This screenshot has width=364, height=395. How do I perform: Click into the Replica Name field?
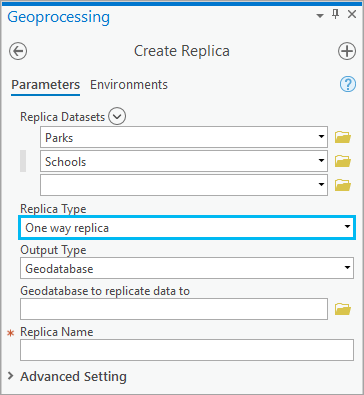point(187,350)
